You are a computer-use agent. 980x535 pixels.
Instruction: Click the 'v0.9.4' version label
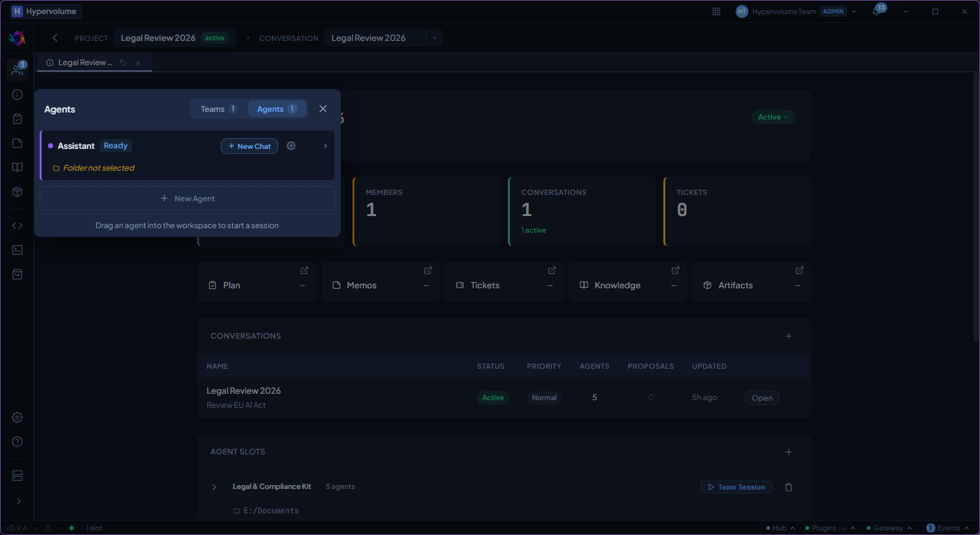[x=17, y=528]
